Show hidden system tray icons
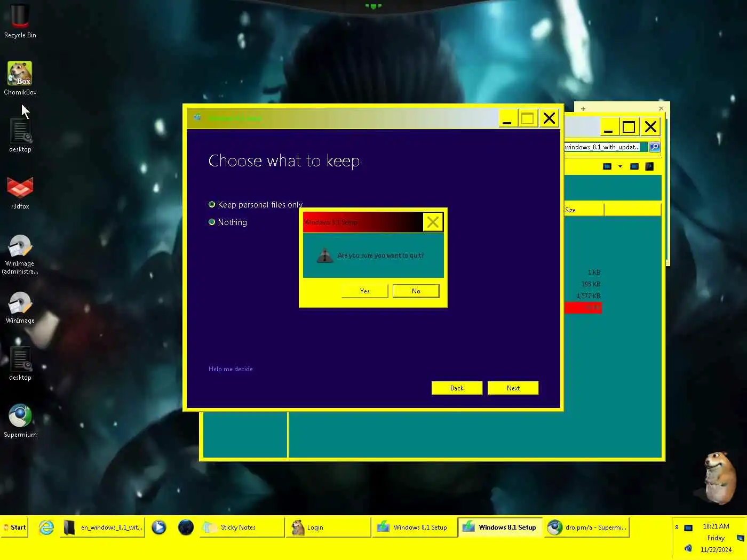Image resolution: width=747 pixels, height=560 pixels. [677, 527]
